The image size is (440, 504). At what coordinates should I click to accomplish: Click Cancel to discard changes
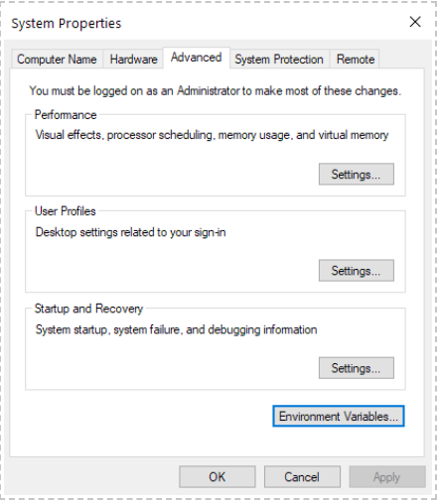(x=302, y=477)
